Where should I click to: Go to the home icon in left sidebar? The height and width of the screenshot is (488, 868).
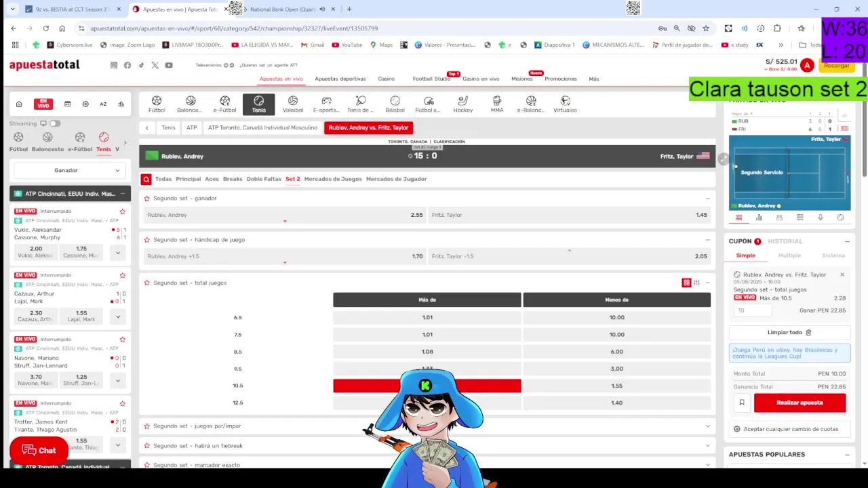[x=19, y=104]
